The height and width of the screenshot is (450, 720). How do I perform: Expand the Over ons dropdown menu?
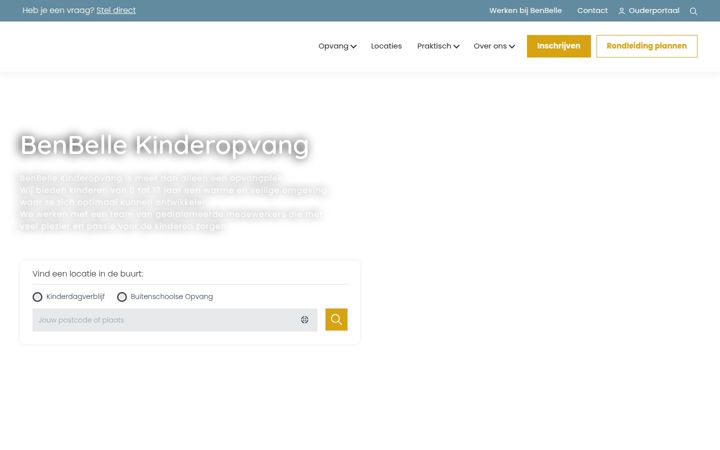point(494,46)
